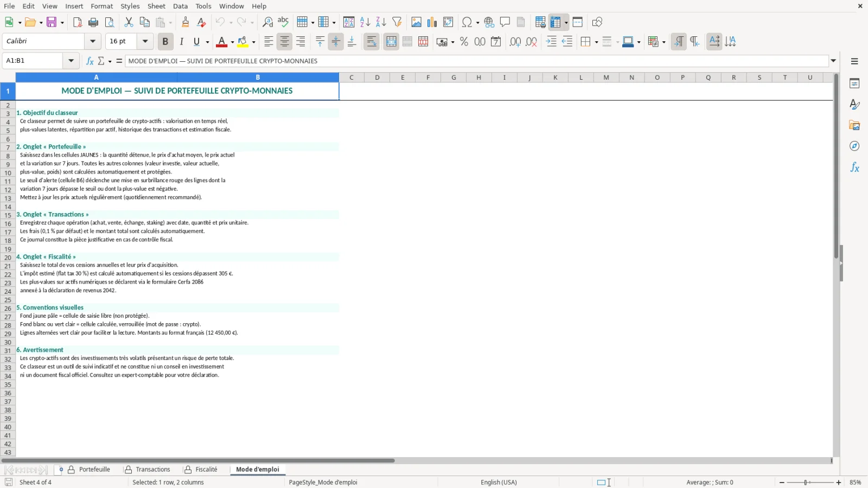Open background color dropdown arrow
The image size is (868, 488).
pos(253,42)
